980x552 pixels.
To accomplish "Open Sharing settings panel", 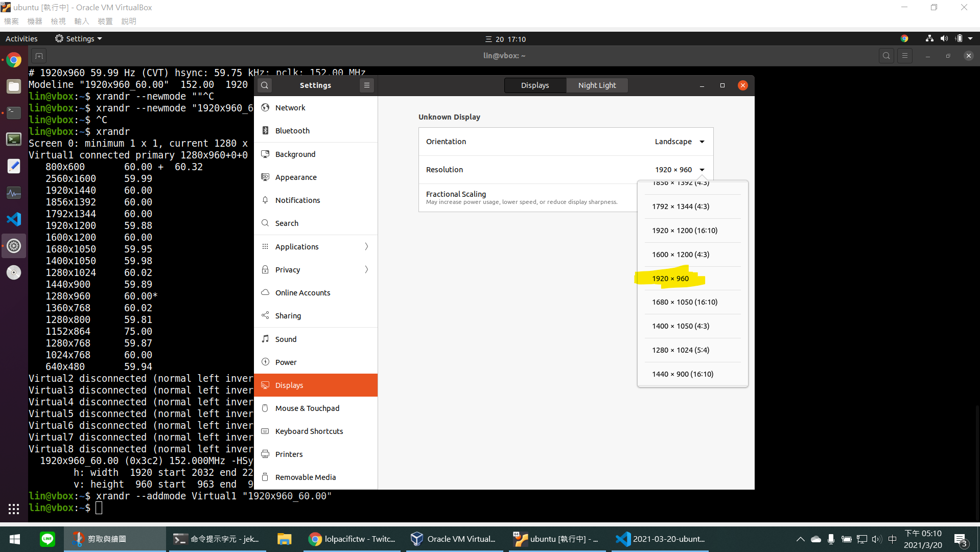I will click(x=316, y=315).
